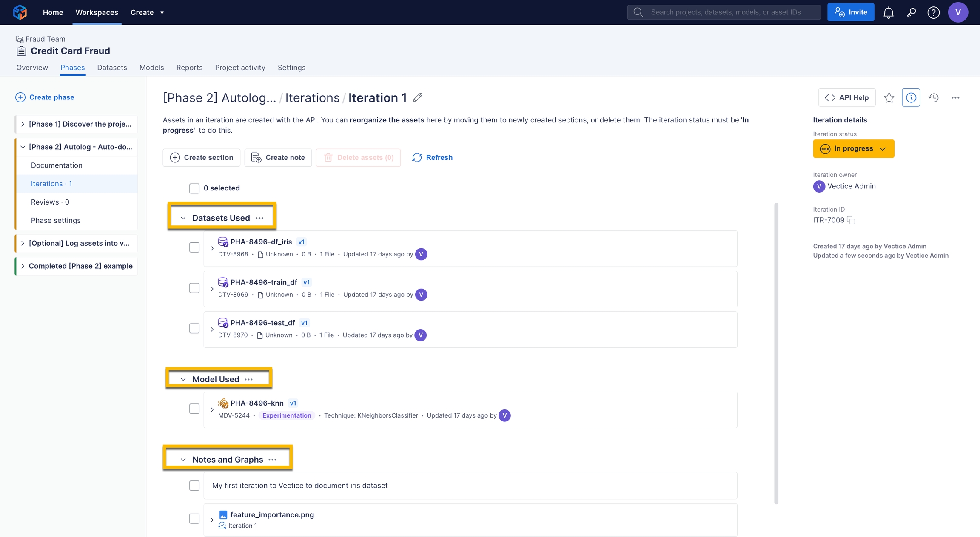Open the iteration history clock icon
980x537 pixels.
click(x=933, y=98)
